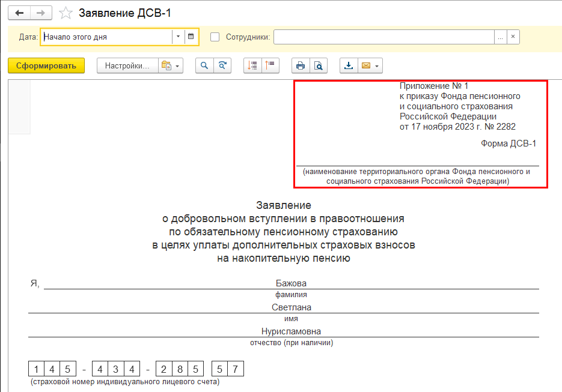Viewport: 562px width, 392px height.
Task: Save the report to file
Action: tap(349, 66)
